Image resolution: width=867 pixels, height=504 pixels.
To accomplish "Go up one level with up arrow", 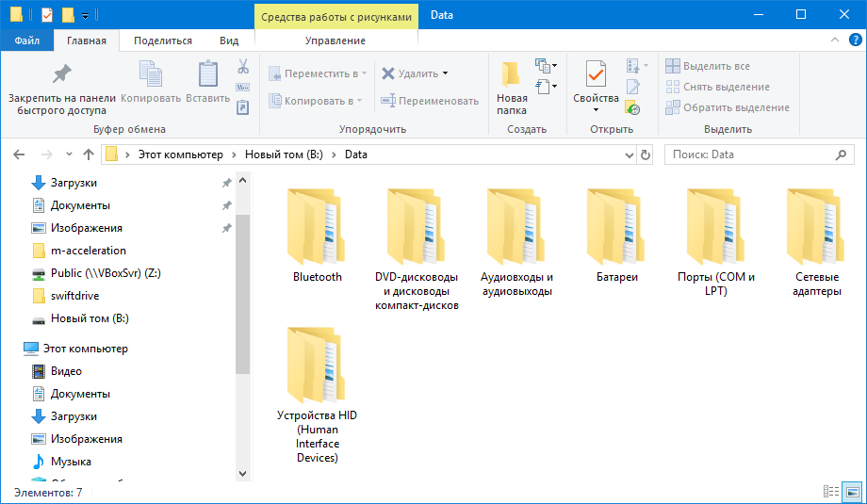I will (x=89, y=154).
